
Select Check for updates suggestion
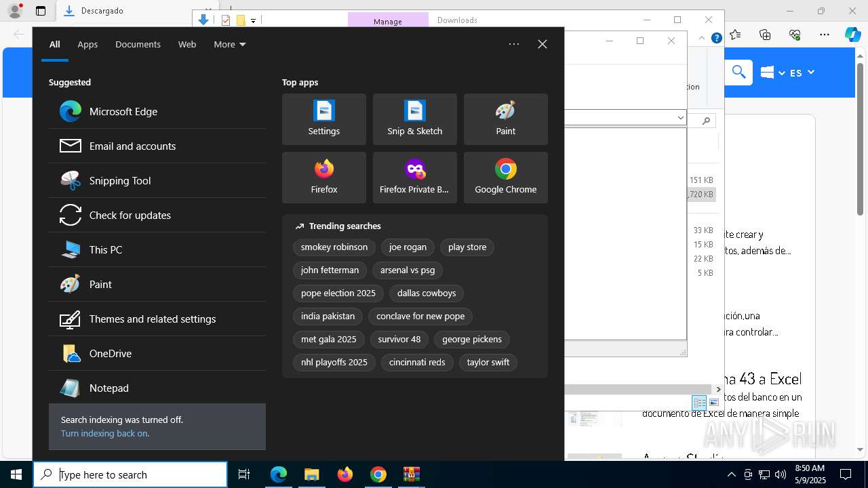pos(157,215)
